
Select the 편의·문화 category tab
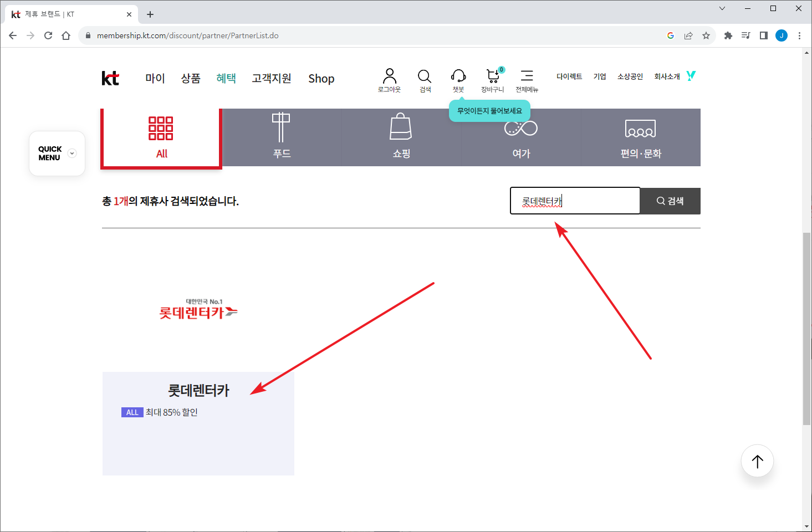pyautogui.click(x=641, y=137)
